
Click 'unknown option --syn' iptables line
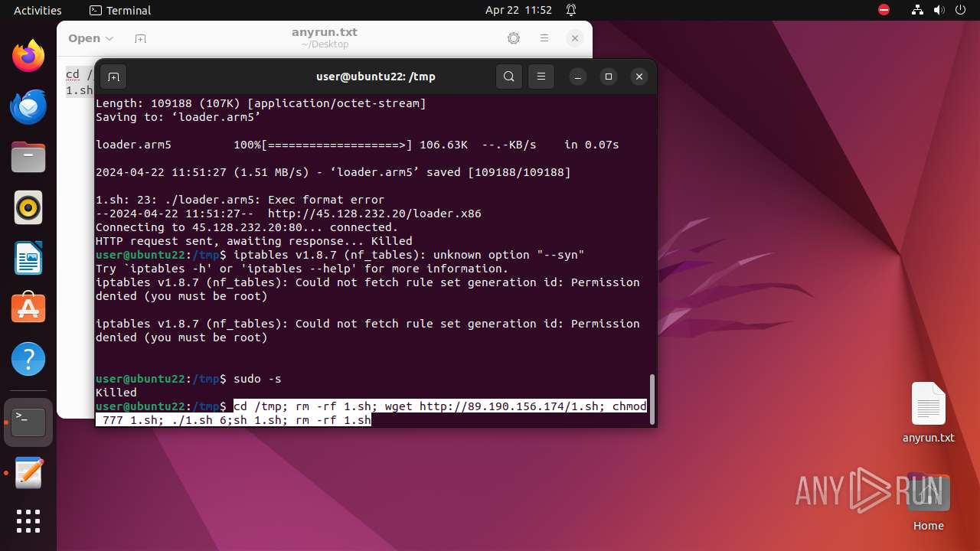409,255
